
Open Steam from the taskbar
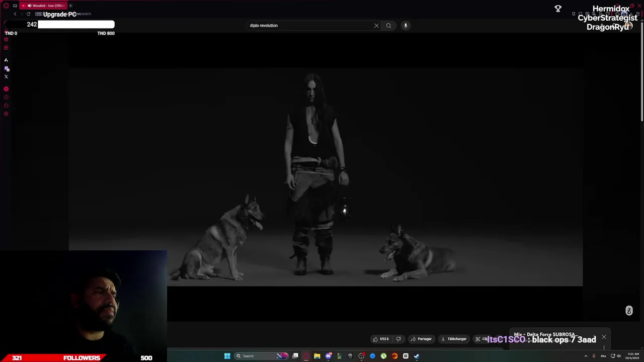click(x=417, y=356)
